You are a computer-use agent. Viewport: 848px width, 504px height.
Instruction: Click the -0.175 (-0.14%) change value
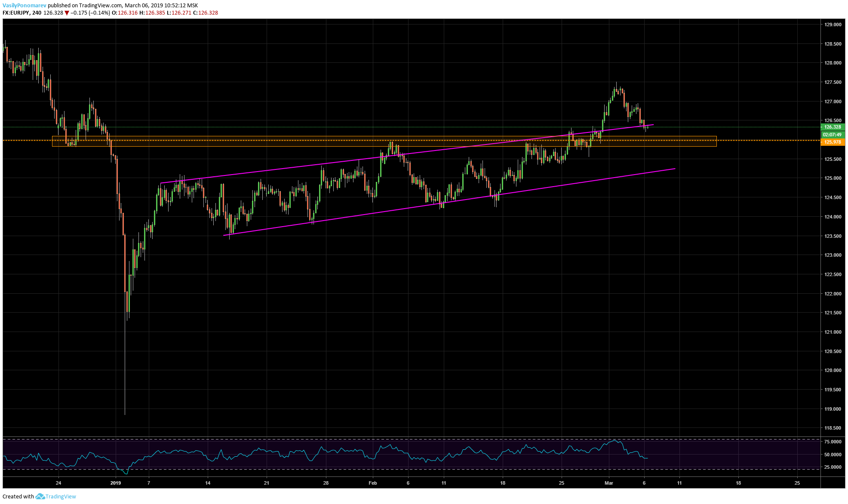click(90, 13)
